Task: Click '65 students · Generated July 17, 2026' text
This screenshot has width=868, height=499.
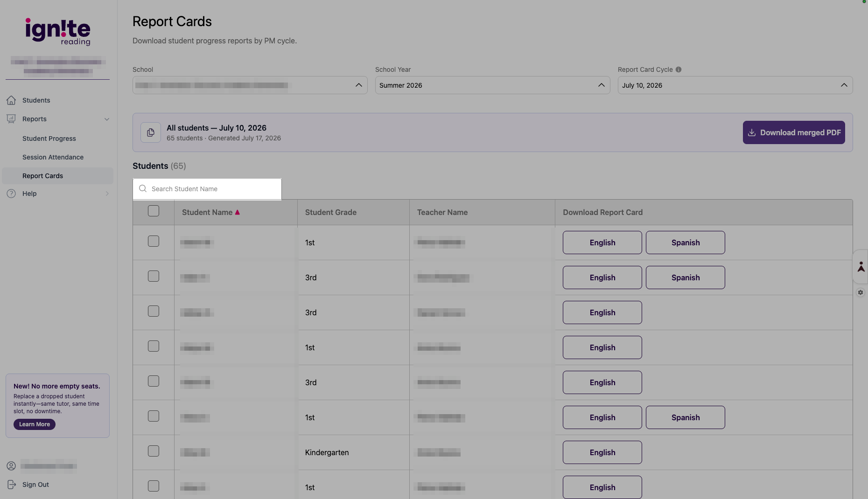Action: click(x=224, y=138)
